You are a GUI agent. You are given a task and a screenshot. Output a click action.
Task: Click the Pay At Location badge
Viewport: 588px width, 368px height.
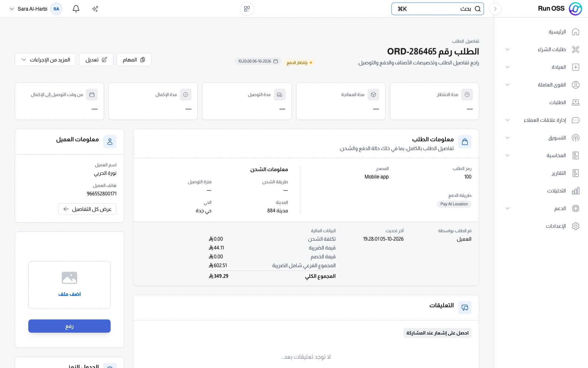tap(454, 204)
